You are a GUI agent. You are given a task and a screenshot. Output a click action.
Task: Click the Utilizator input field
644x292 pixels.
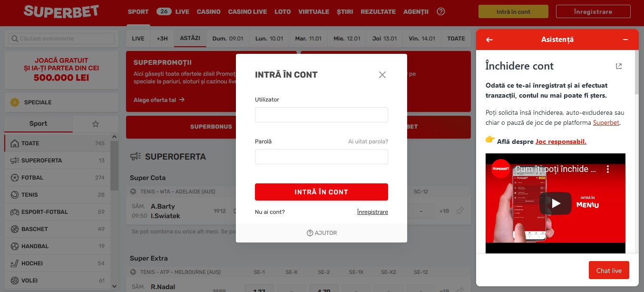point(322,115)
